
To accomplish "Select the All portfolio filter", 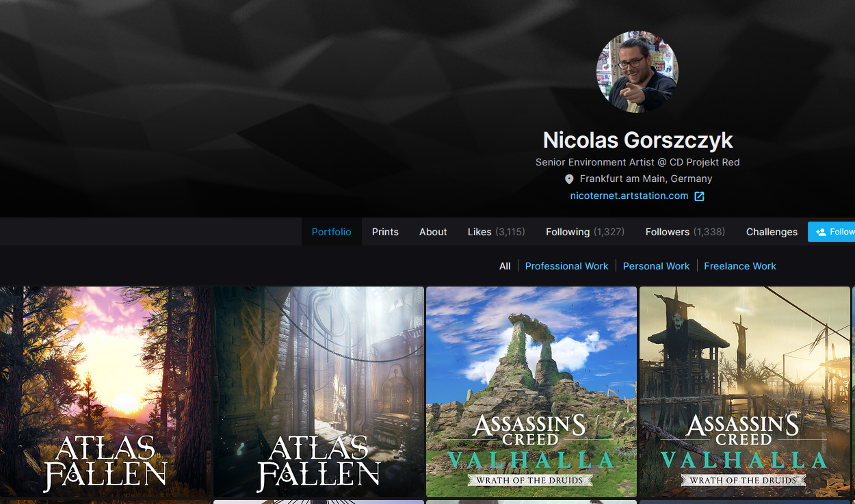I will [x=505, y=266].
